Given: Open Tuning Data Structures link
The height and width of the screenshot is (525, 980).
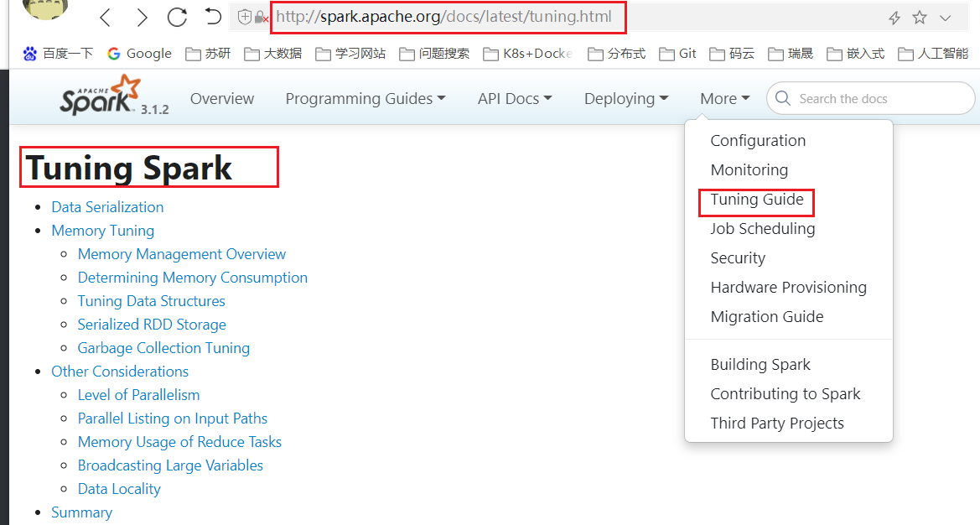Looking at the screenshot, I should pyautogui.click(x=151, y=300).
